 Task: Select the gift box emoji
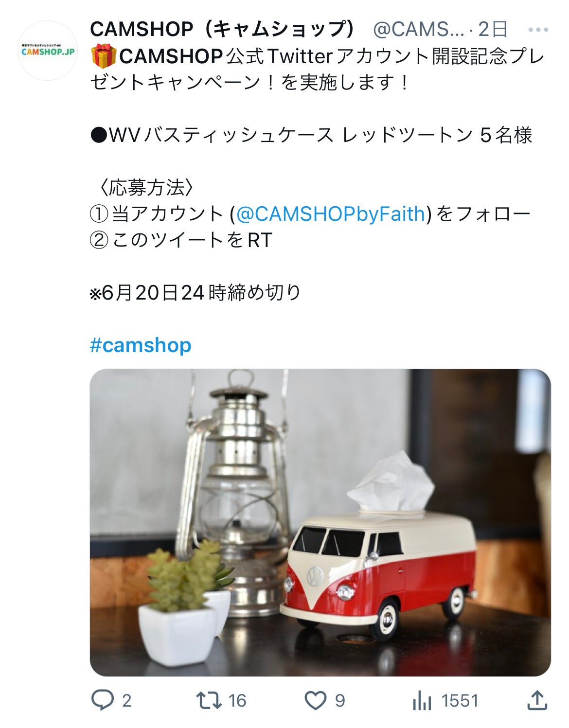(103, 55)
